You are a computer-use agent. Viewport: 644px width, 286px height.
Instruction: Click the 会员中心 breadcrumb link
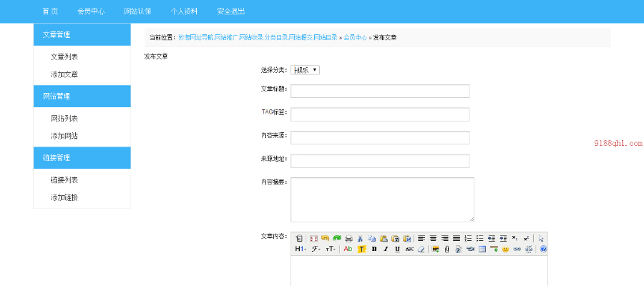tap(355, 37)
